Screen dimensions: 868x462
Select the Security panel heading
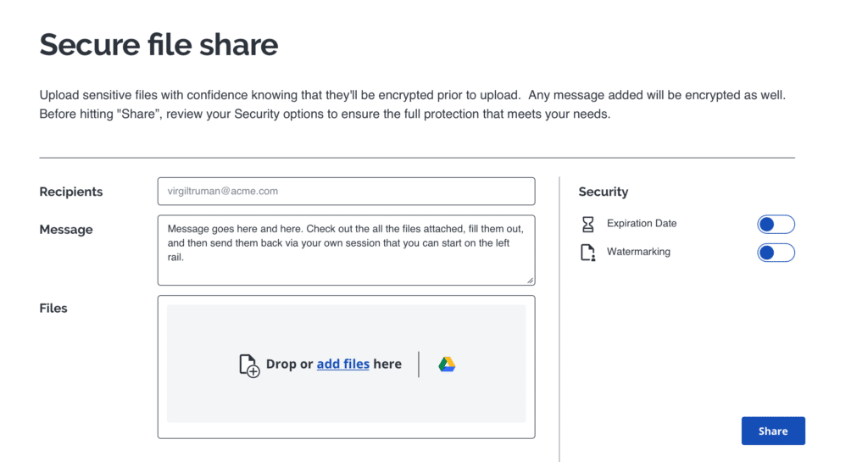pos(604,192)
